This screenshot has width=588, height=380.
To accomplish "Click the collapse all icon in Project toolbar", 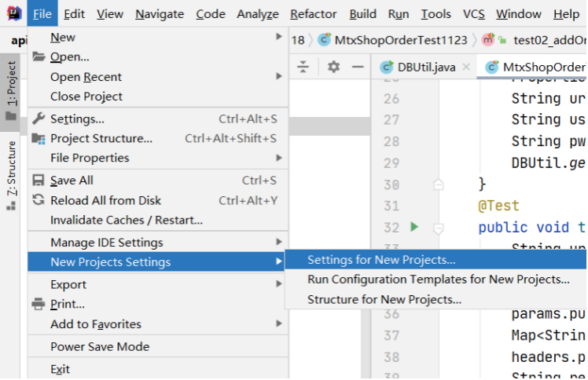I will point(303,67).
